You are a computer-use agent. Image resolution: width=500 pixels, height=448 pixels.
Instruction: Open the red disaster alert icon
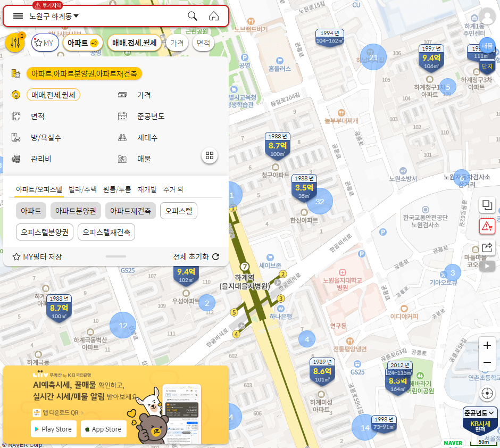(x=487, y=226)
